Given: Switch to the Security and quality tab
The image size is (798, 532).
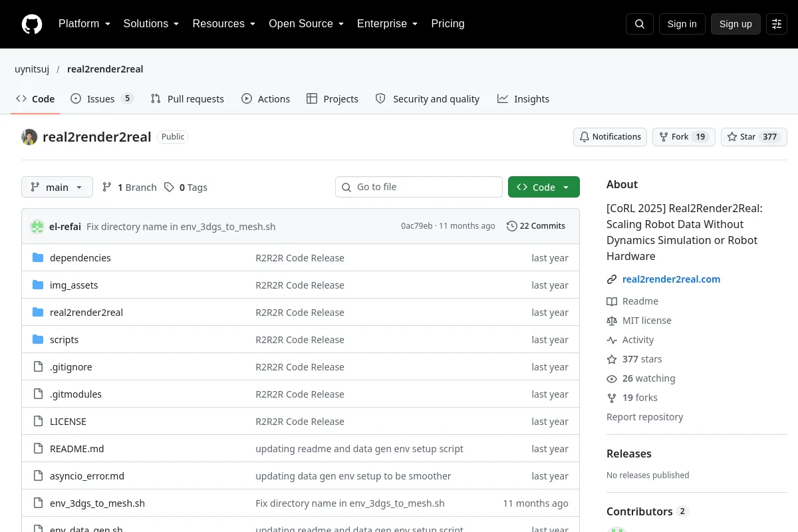Looking at the screenshot, I should [428, 99].
